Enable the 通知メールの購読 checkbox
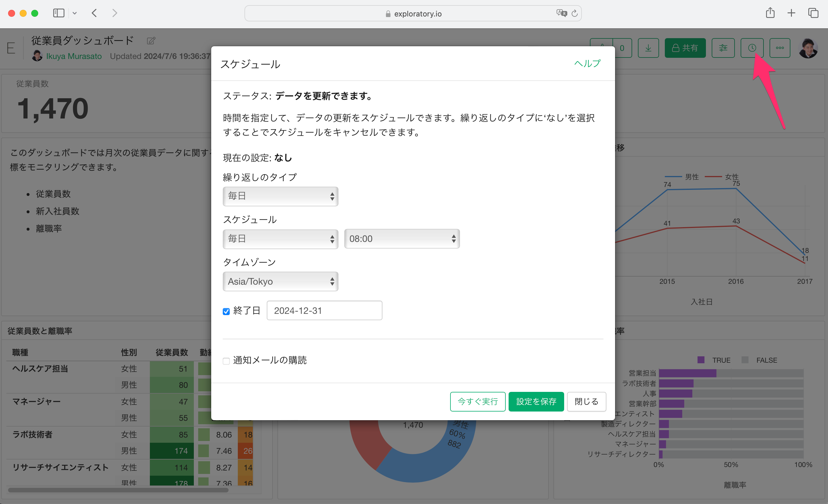 tap(226, 361)
